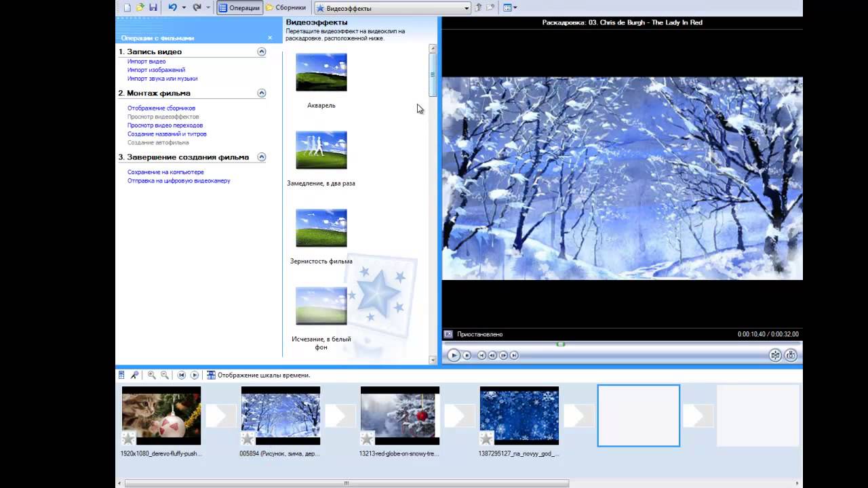
Task: Split the clip at current frame
Action: click(x=775, y=355)
